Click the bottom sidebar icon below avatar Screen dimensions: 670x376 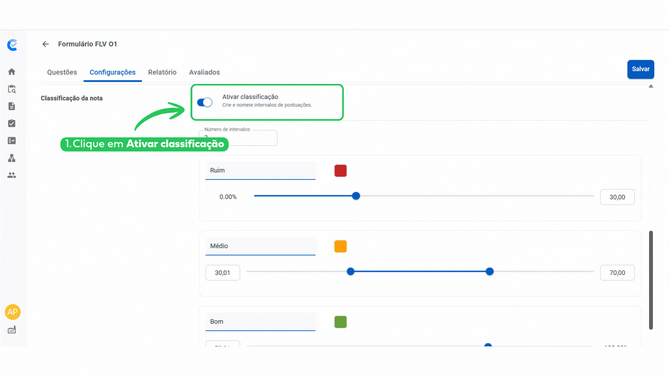pyautogui.click(x=12, y=330)
